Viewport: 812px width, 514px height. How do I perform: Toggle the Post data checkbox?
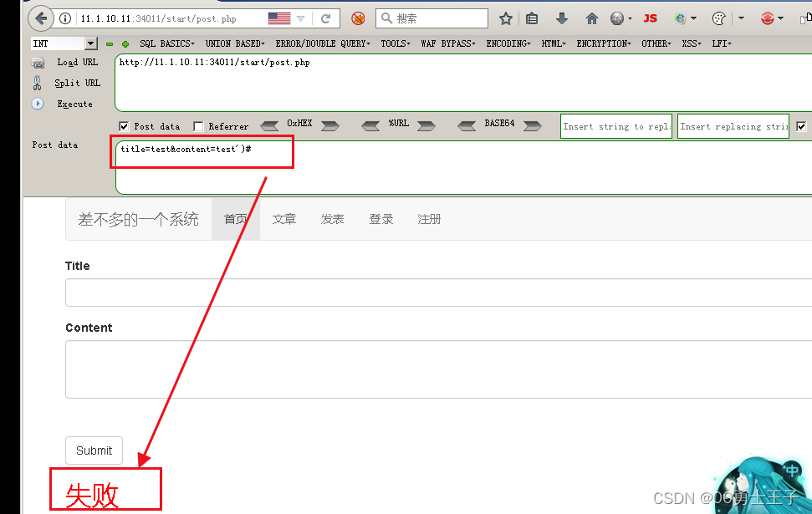(124, 126)
